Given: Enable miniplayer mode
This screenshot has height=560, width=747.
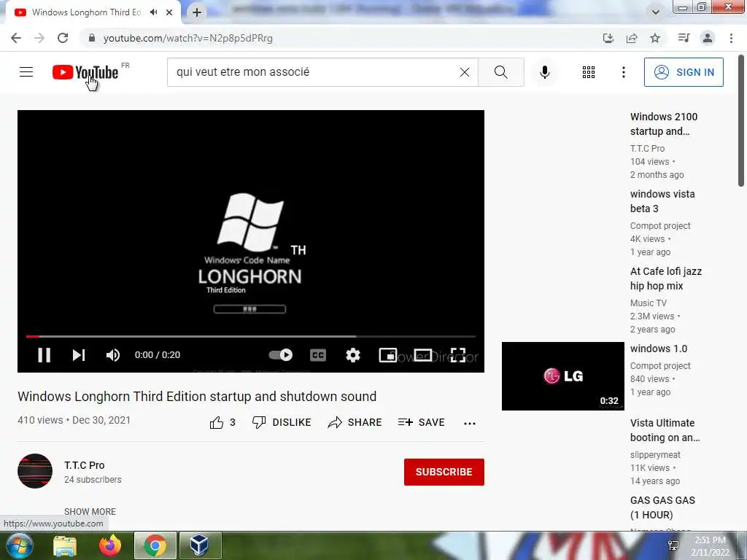Looking at the screenshot, I should point(388,355).
